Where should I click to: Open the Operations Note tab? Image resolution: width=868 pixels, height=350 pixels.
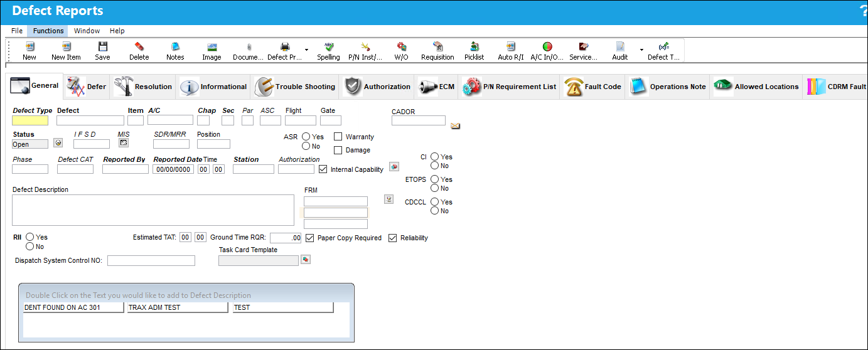[668, 87]
